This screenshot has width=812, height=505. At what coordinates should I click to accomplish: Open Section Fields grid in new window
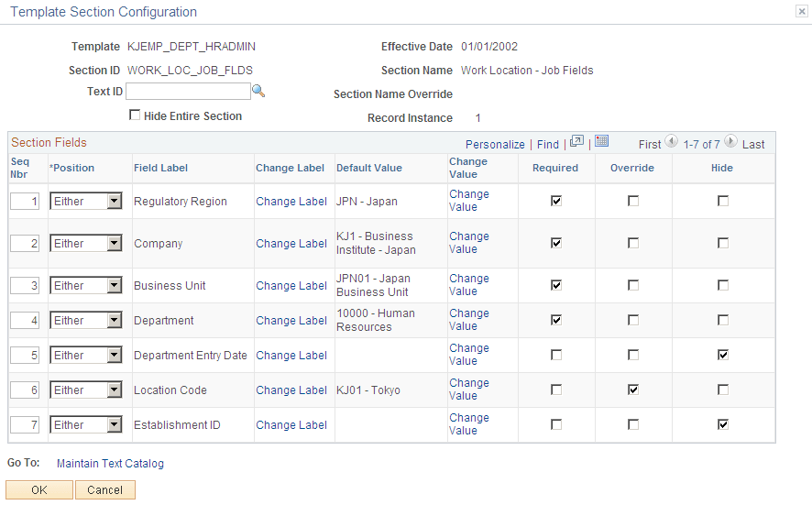(x=576, y=141)
